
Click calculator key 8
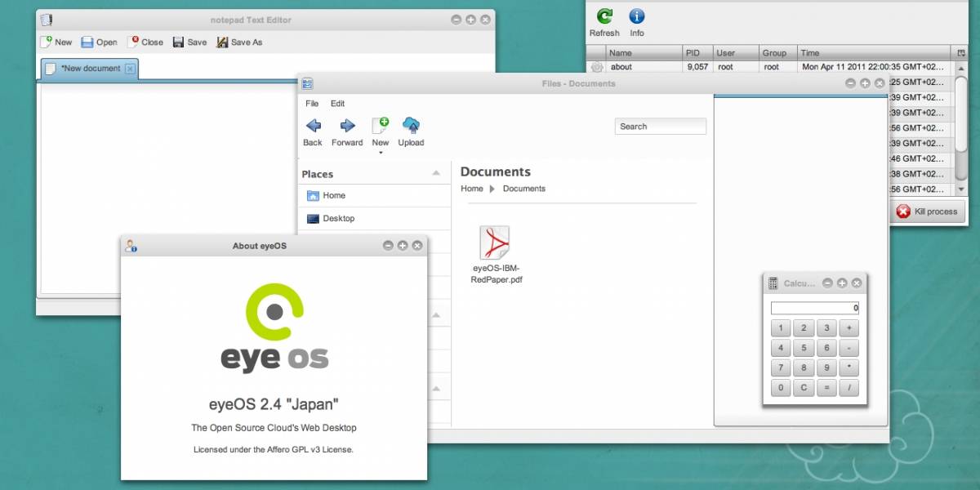pyautogui.click(x=804, y=368)
